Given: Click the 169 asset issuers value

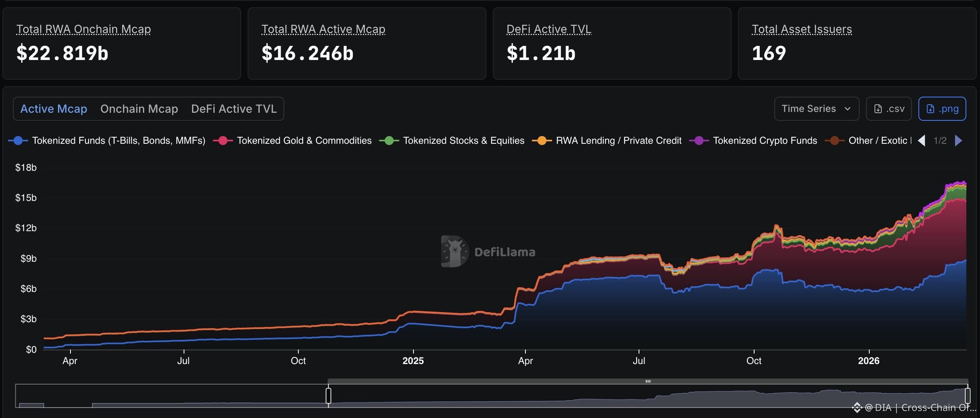Looking at the screenshot, I should pyautogui.click(x=769, y=53).
